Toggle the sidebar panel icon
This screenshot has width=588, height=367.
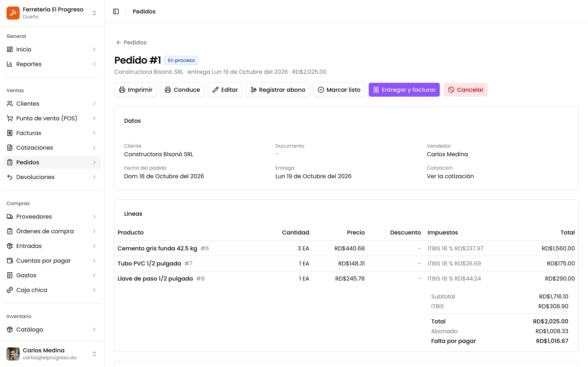coord(116,11)
